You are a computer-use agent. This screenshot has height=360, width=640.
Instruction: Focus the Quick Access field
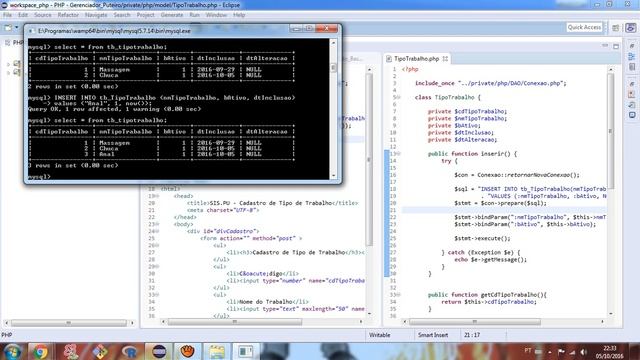click(584, 27)
